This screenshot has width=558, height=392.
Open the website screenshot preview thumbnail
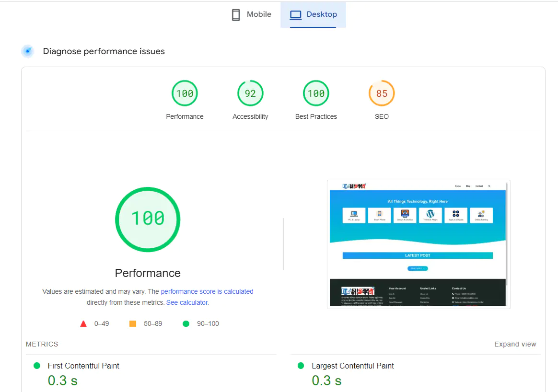(418, 244)
